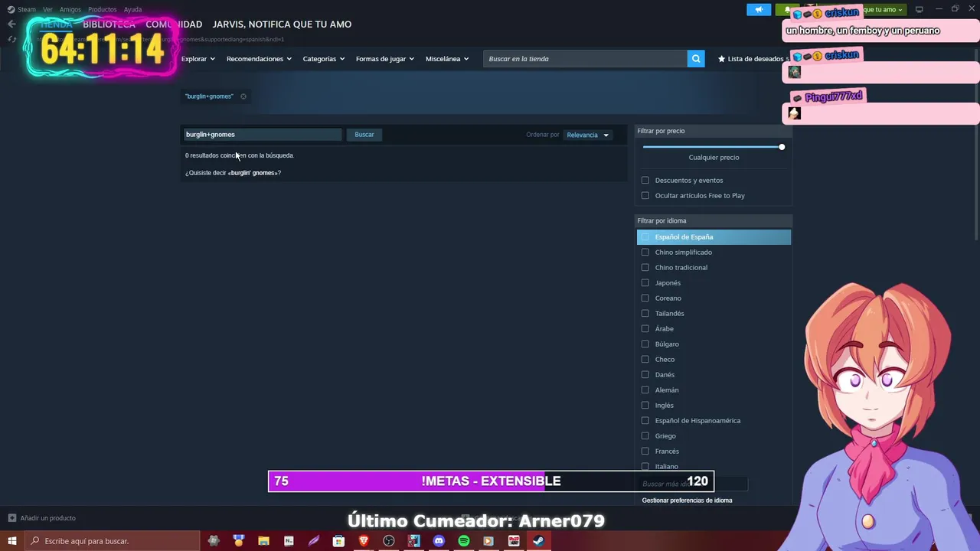This screenshot has width=980, height=551.
Task: Open the medal icon app on taskbar
Action: pyautogui.click(x=239, y=541)
